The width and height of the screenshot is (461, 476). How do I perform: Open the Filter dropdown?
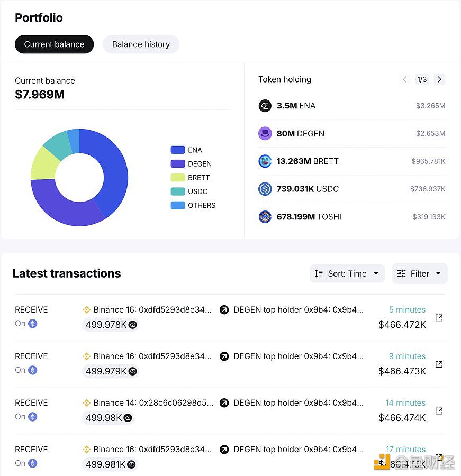[420, 273]
